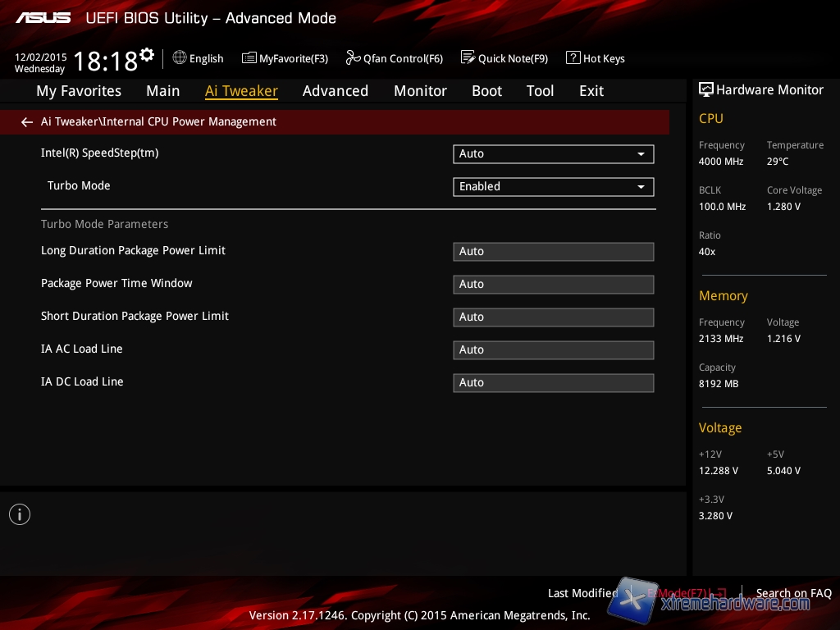Click the Last Modified button

click(x=582, y=593)
